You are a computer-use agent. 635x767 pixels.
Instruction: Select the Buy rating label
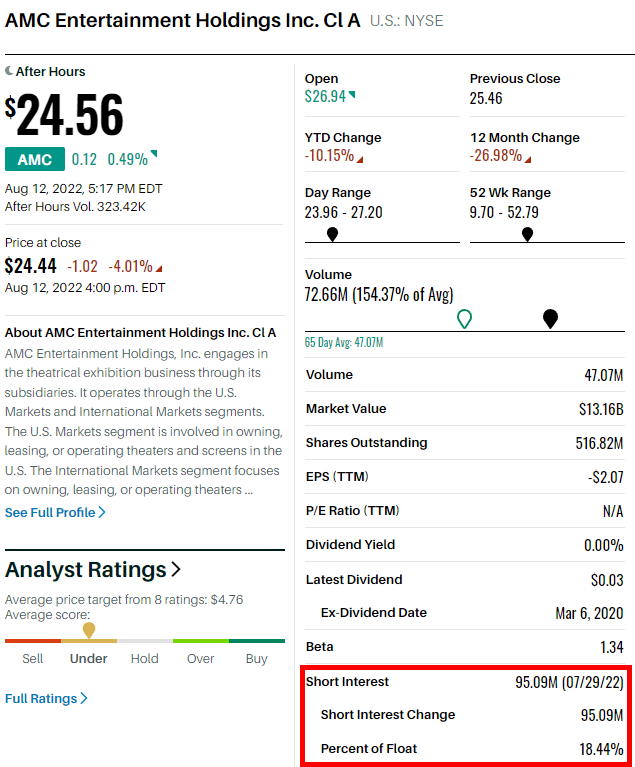click(256, 659)
